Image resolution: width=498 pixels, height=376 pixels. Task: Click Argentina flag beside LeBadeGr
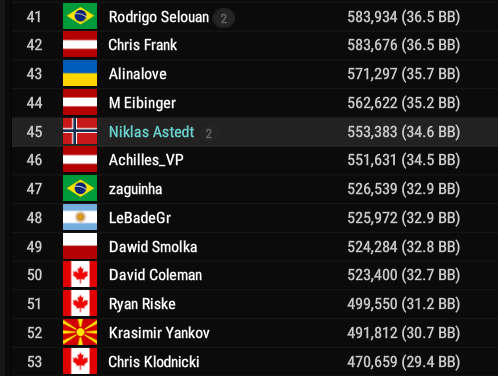coord(80,217)
